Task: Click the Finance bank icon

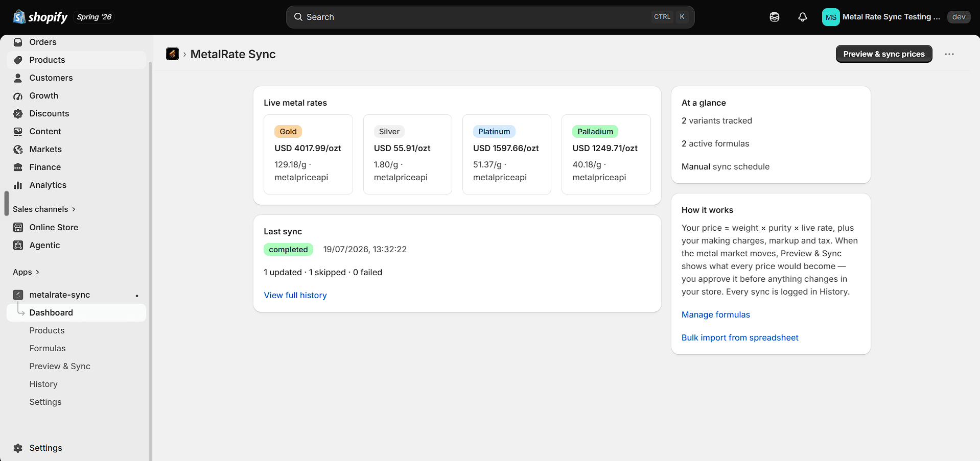Action: [x=18, y=167]
